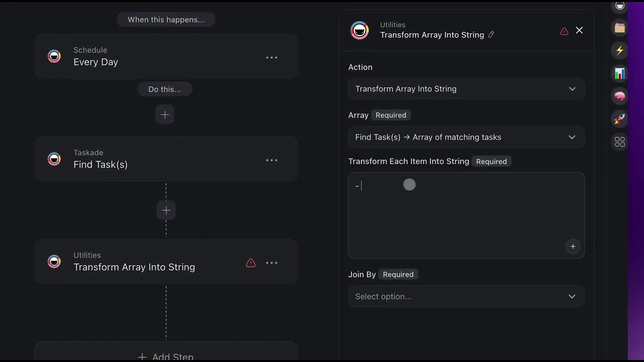This screenshot has height=362, width=644.
Task: Open the Join By select option dropdown
Action: point(466,297)
